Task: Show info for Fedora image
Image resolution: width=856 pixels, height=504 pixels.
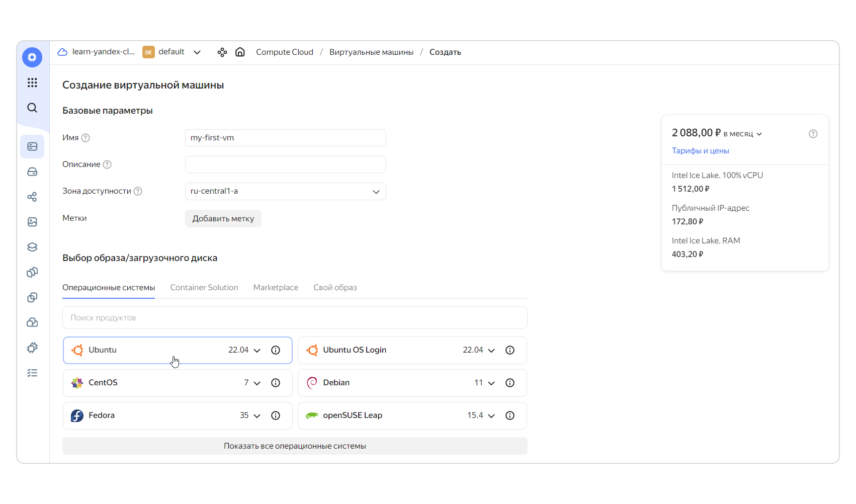Action: [x=276, y=415]
